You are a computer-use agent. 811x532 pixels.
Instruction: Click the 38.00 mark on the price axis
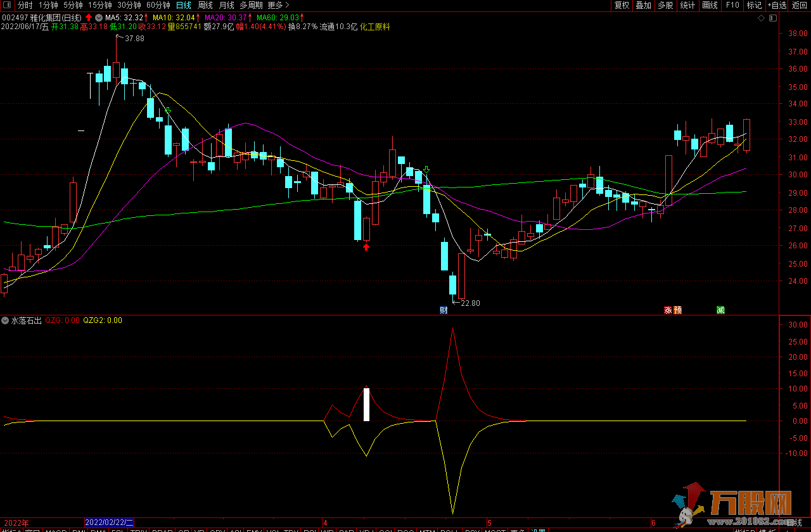[x=797, y=34]
